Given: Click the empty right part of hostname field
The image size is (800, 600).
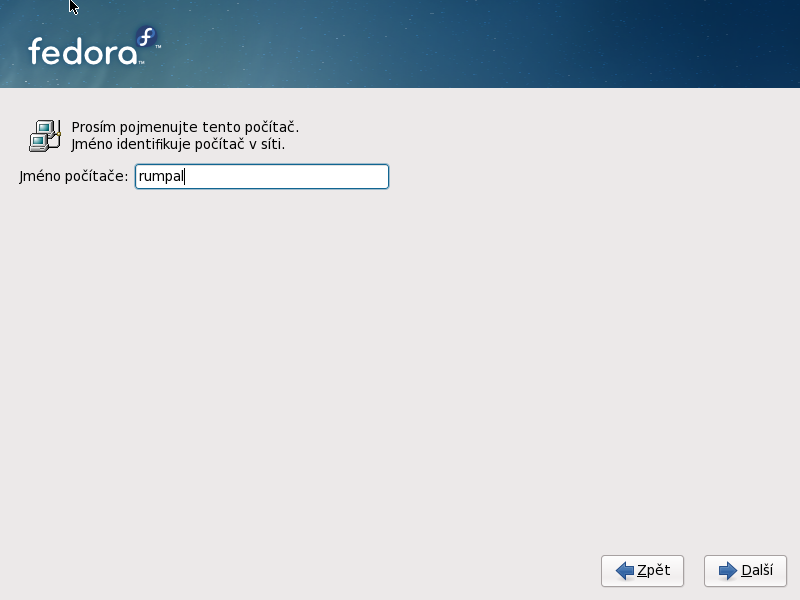Looking at the screenshot, I should (x=320, y=177).
